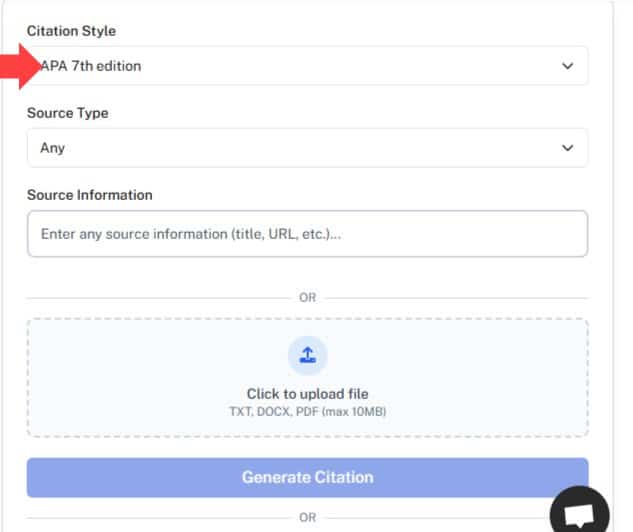Click the chevron arrow on the Citation Style field
Image resolution: width=633 pixels, height=532 pixels.
click(567, 66)
